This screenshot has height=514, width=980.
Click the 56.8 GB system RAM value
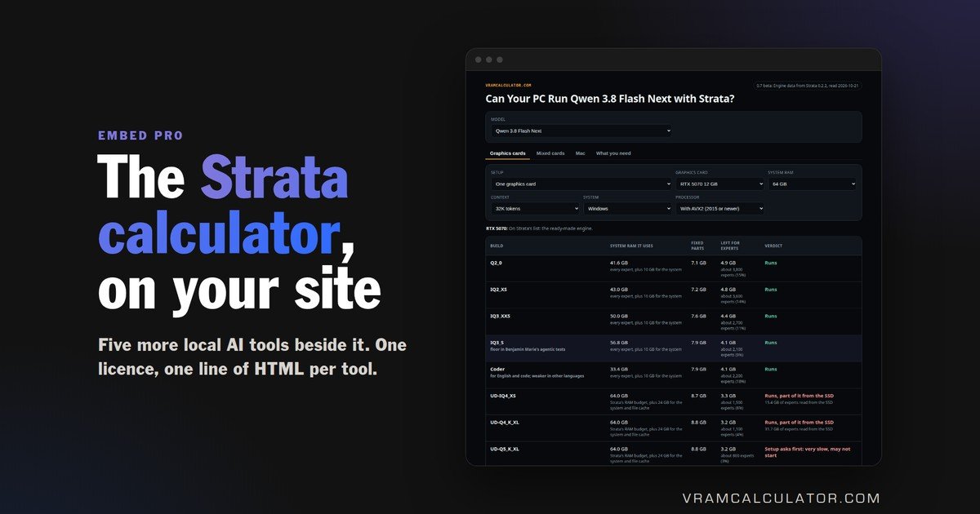619,343
